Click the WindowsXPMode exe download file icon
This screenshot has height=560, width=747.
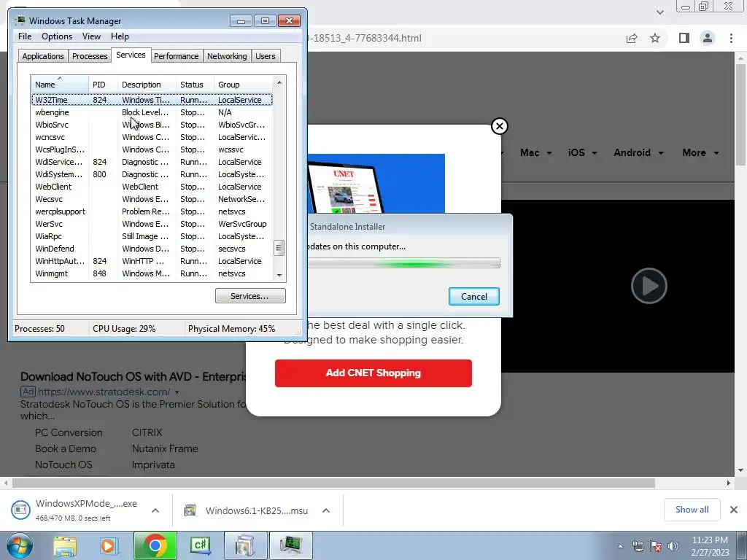[x=20, y=510]
